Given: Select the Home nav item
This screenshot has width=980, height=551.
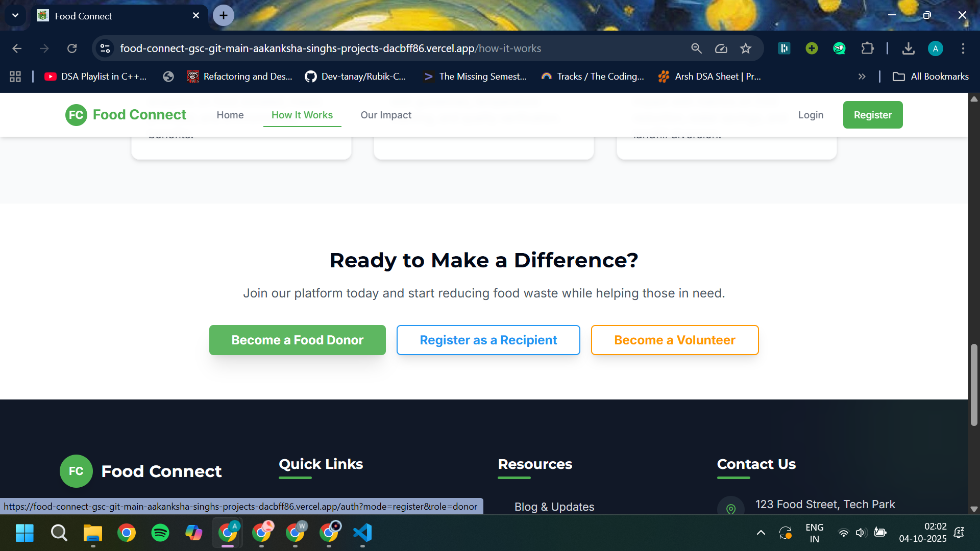Looking at the screenshot, I should pyautogui.click(x=230, y=115).
